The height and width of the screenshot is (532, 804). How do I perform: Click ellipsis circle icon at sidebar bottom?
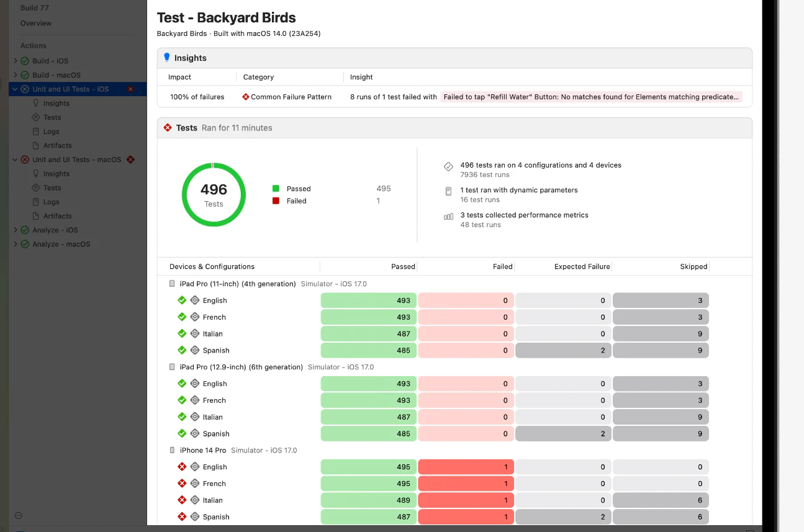click(19, 515)
